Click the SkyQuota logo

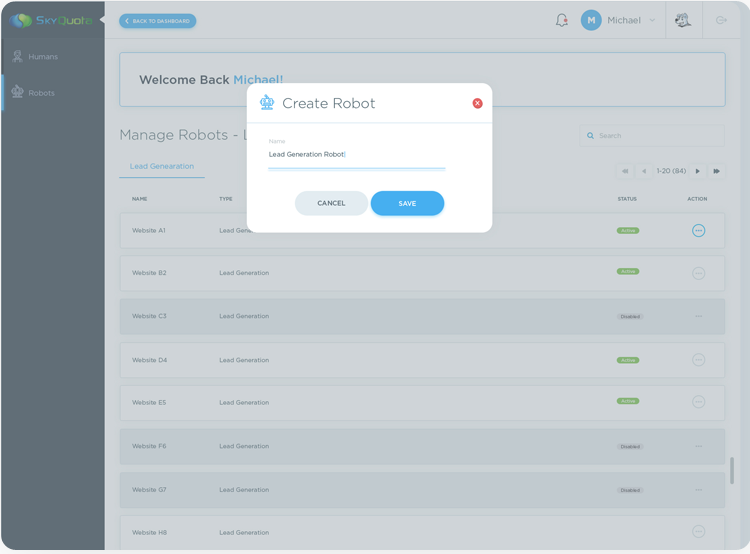[x=48, y=20]
